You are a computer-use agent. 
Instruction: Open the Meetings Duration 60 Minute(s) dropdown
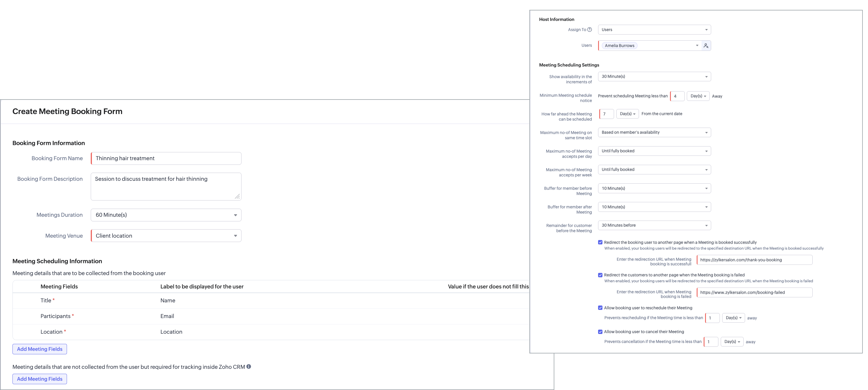coord(166,215)
